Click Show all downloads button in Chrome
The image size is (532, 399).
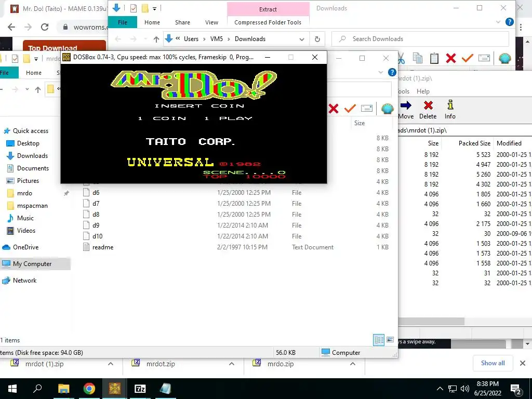tap(493, 363)
